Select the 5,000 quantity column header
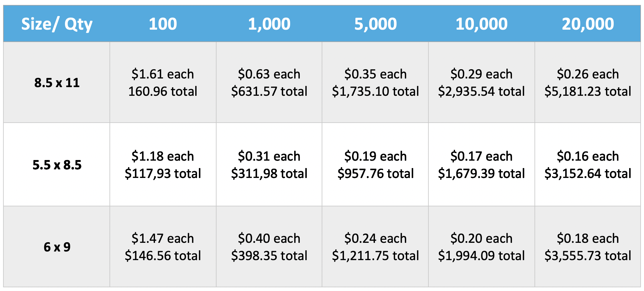This screenshot has height=291, width=644. pos(375,23)
